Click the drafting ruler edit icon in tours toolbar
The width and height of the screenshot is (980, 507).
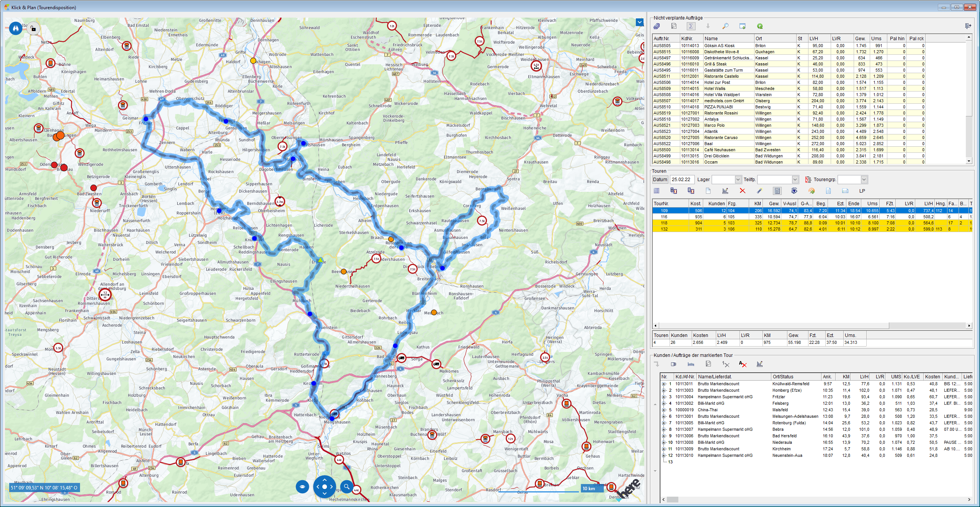pos(725,191)
